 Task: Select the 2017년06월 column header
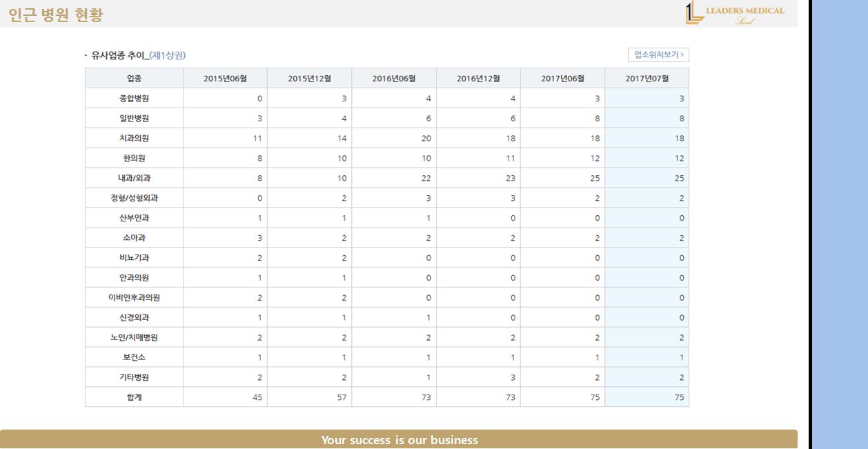[562, 79]
